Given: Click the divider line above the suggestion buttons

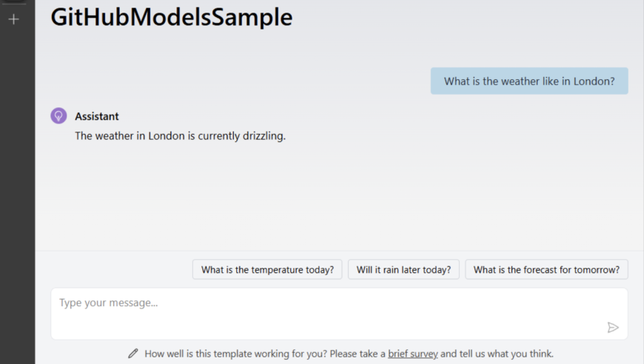Looking at the screenshot, I should click(x=339, y=250).
